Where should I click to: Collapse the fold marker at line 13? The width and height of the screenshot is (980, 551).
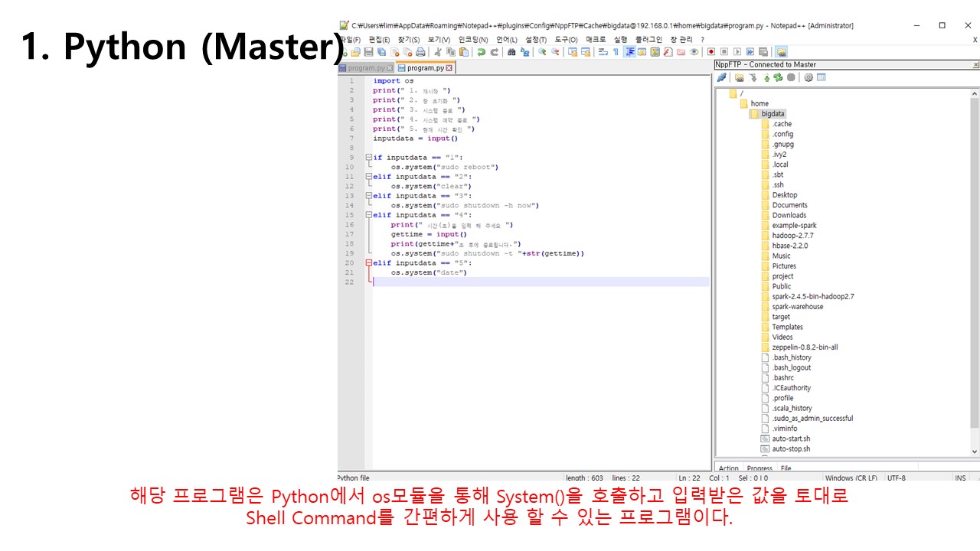click(369, 196)
